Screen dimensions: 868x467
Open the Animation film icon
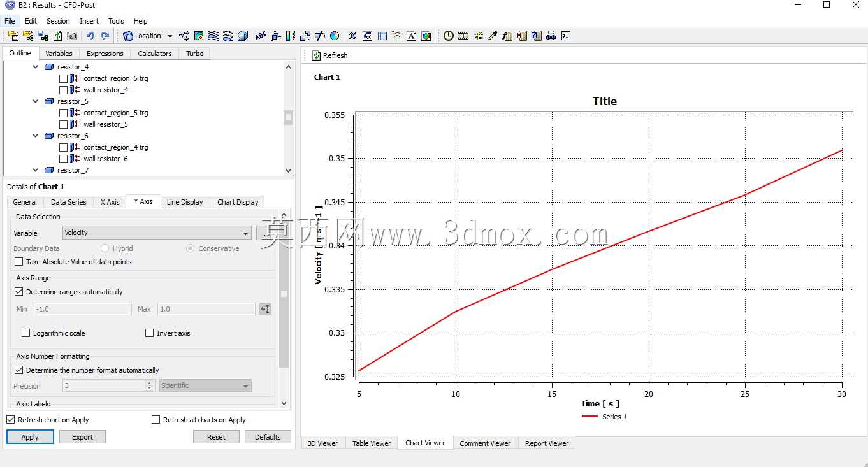pos(463,36)
